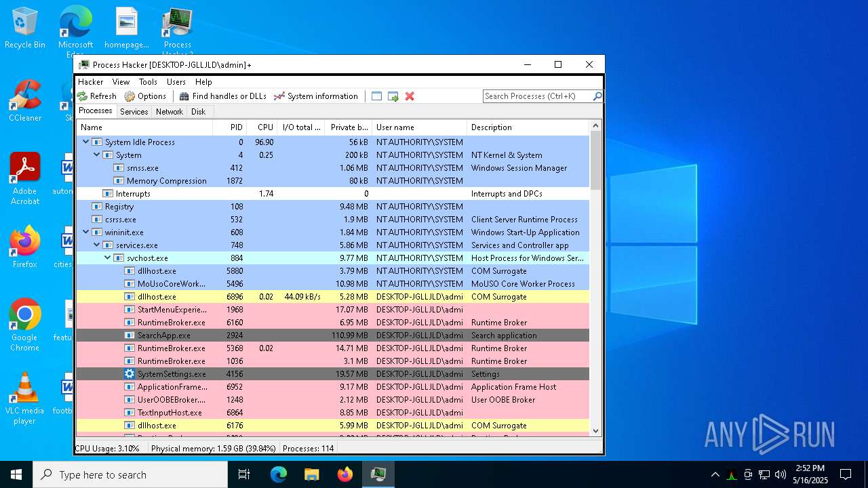Viewport: 868px width, 488px height.
Task: Sort by Description column header
Action: pyautogui.click(x=528, y=127)
